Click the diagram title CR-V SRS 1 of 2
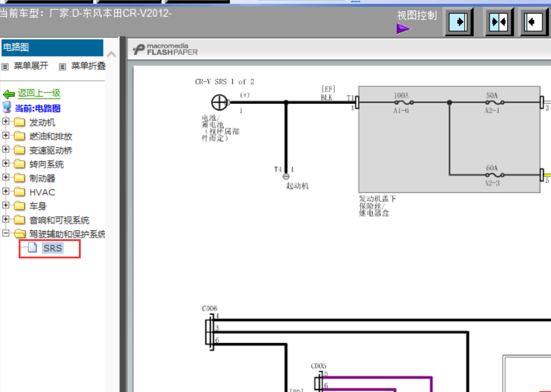This screenshot has width=551, height=392. pyautogui.click(x=224, y=81)
